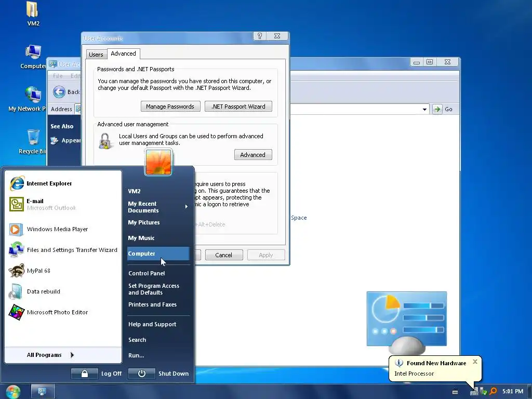Screen dimensions: 532x399
Task: Click the taskbar clock showing 5:01 PM
Action: [512, 392]
